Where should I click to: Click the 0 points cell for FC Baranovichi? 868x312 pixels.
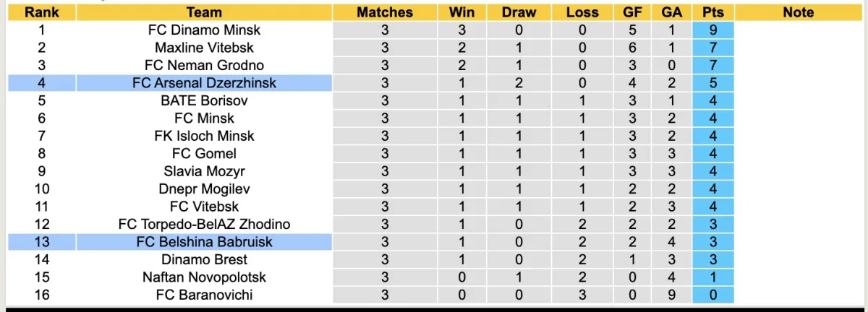(712, 295)
